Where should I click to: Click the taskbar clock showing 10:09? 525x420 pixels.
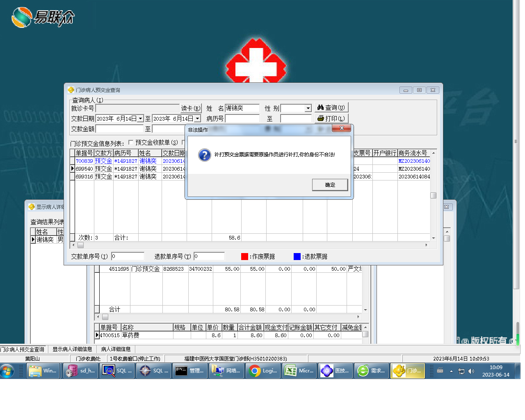tap(495, 371)
